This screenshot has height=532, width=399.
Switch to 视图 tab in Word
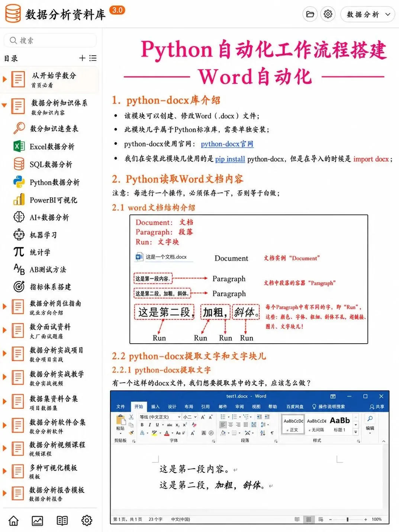click(x=256, y=407)
